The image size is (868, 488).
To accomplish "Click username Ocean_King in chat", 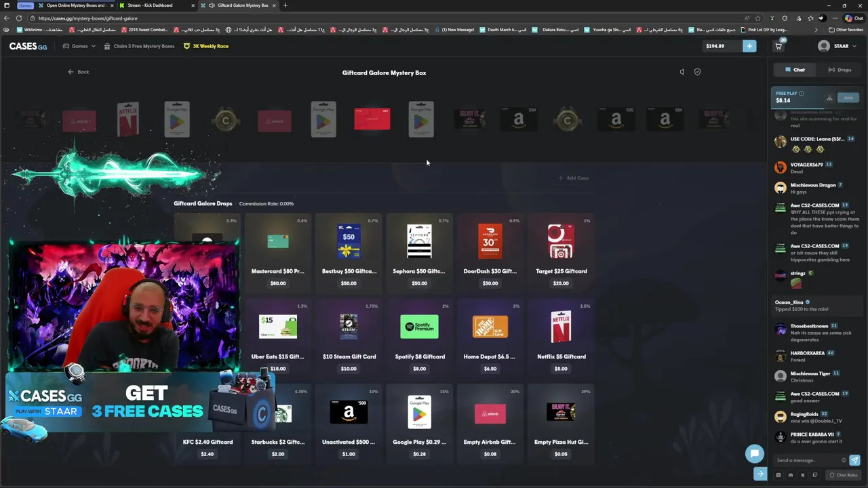I will (x=789, y=302).
